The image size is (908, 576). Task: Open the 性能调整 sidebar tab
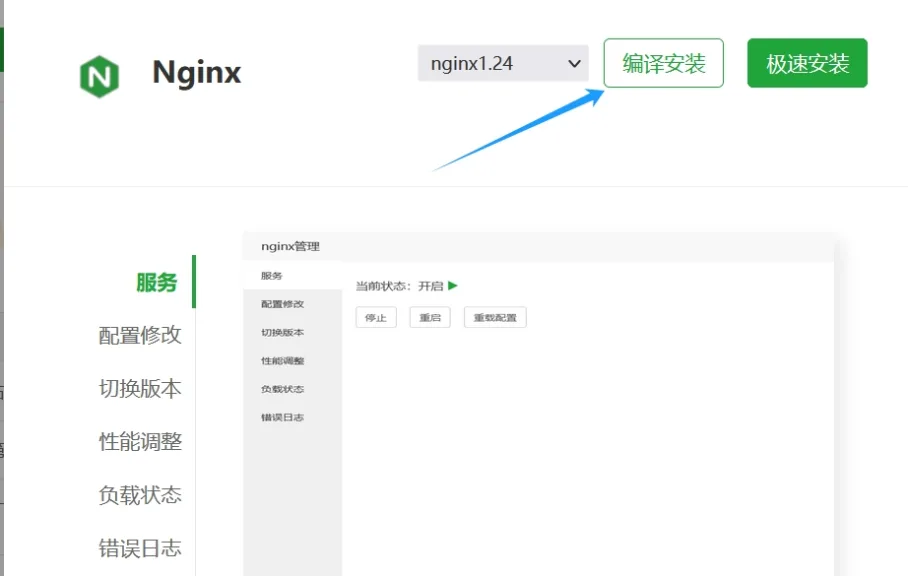(x=140, y=442)
